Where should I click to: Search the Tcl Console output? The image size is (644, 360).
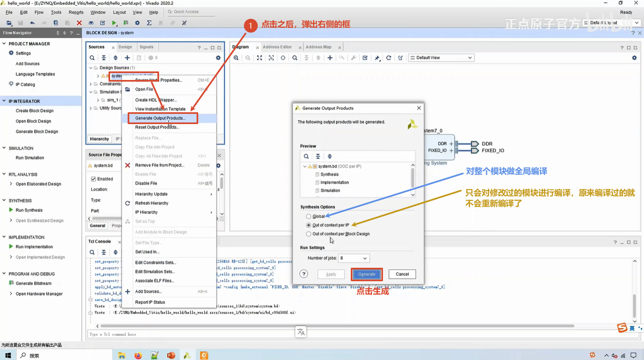[92, 252]
